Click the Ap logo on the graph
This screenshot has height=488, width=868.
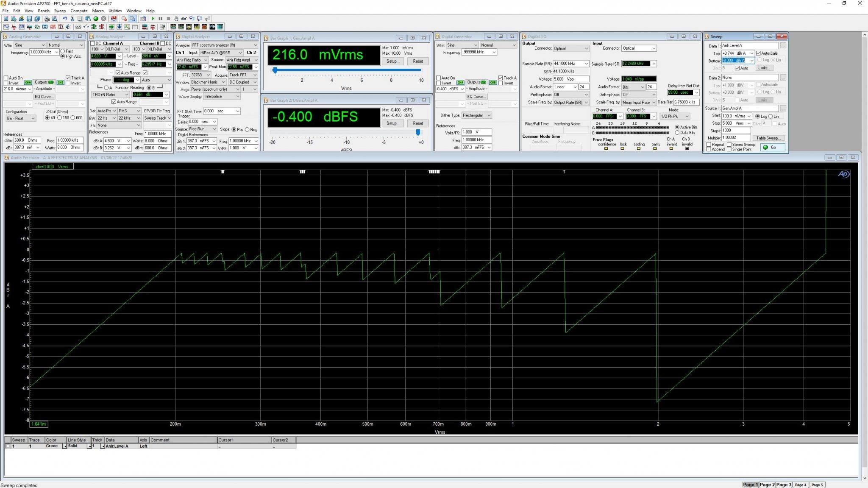(843, 174)
